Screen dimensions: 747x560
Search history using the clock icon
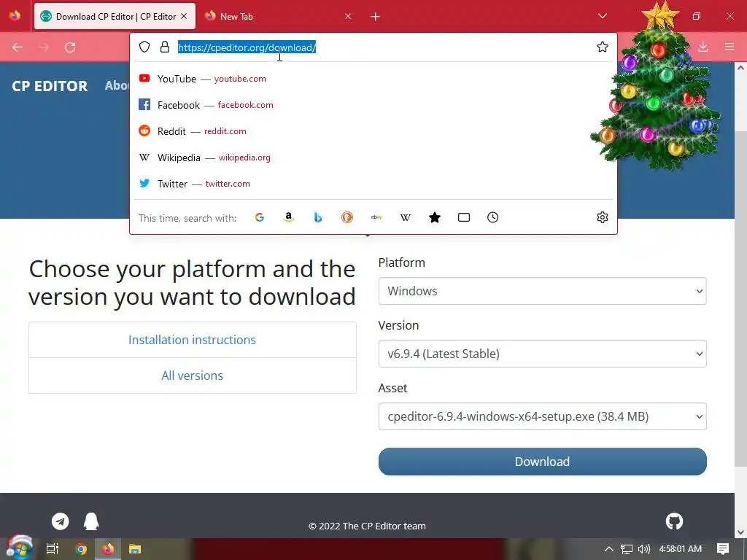pos(493,217)
